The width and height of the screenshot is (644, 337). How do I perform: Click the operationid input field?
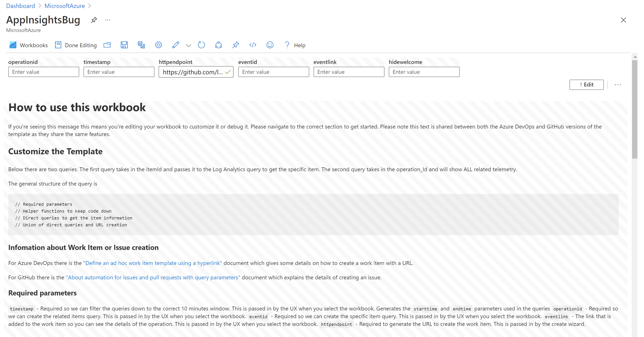pos(44,72)
